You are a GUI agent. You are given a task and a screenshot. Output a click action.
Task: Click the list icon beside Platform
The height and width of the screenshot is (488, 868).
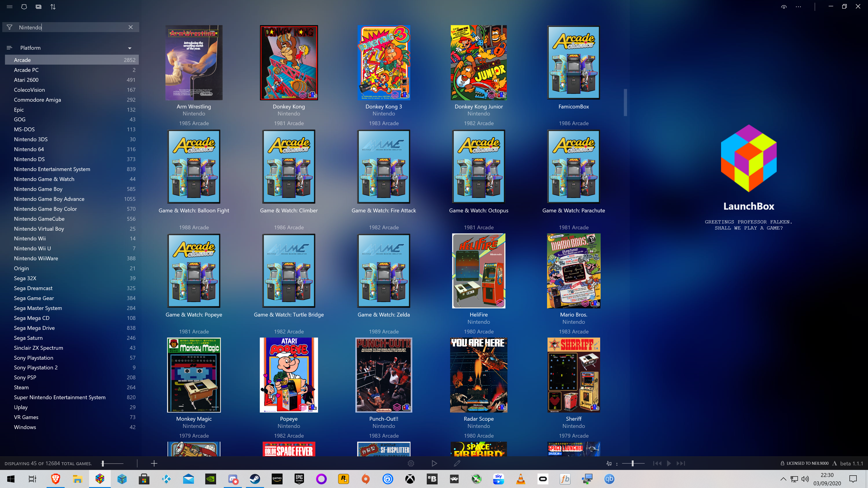point(9,48)
